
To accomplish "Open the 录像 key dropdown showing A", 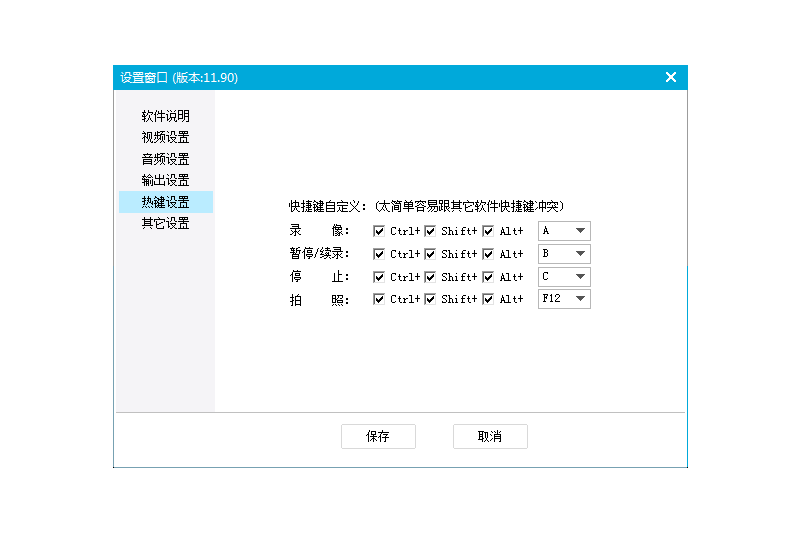I will pyautogui.click(x=564, y=231).
